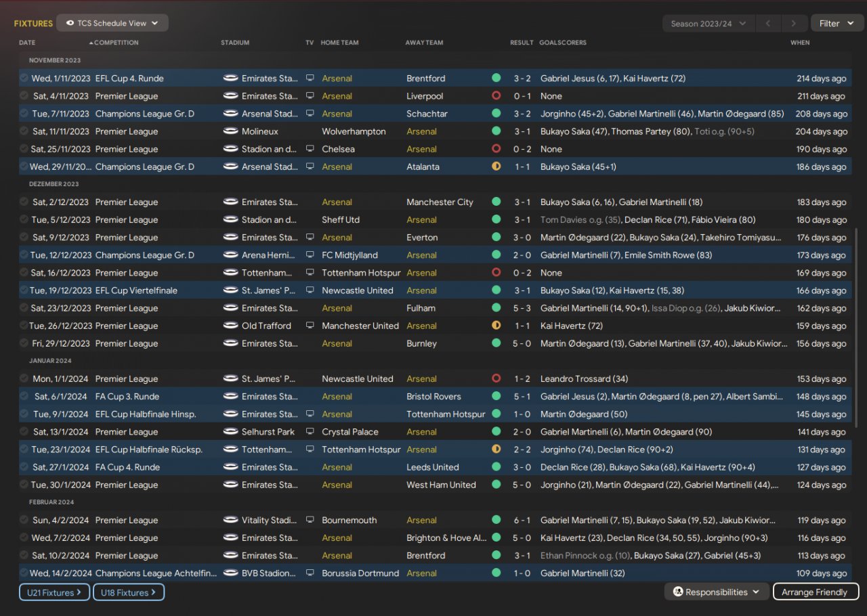Open the TCS Schedule View dropdown

click(112, 23)
